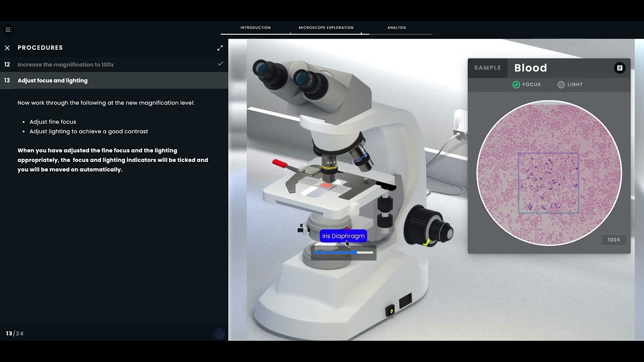This screenshot has width=644, height=362.
Task: Open the hamburger menu icon
Action: click(x=8, y=30)
